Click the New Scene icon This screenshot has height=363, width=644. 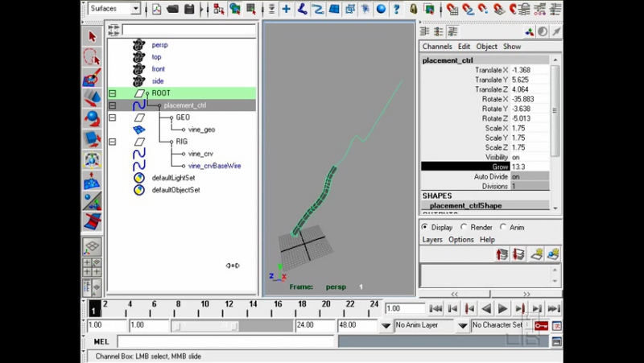(x=157, y=9)
